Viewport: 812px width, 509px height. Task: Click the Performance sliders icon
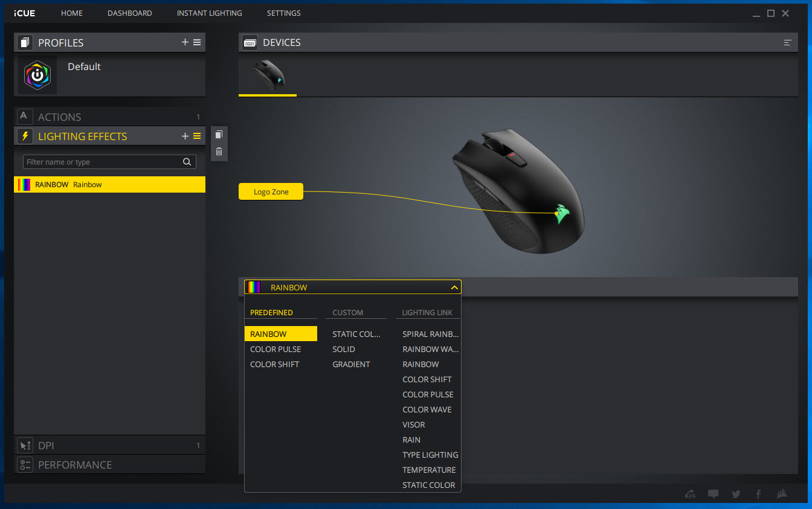tap(25, 465)
